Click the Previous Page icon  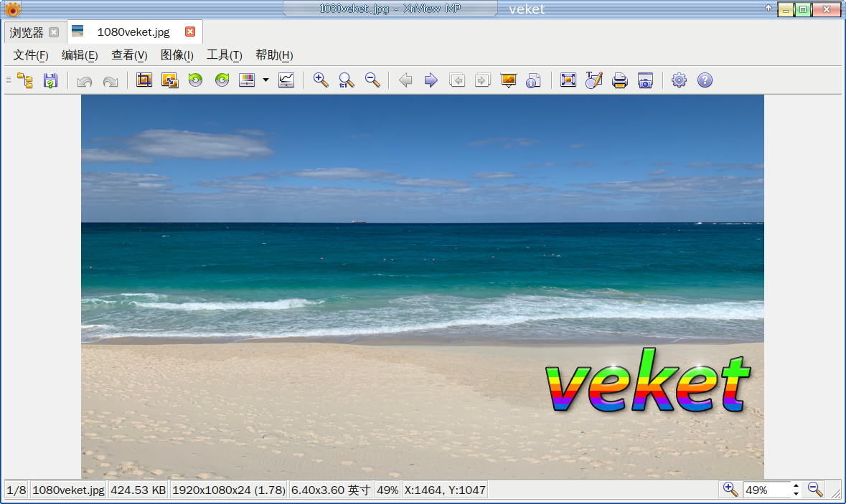(457, 80)
